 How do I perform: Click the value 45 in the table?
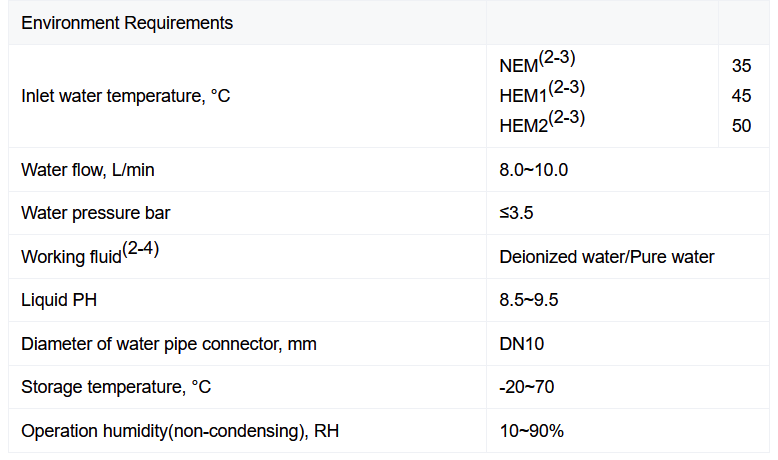(x=741, y=96)
